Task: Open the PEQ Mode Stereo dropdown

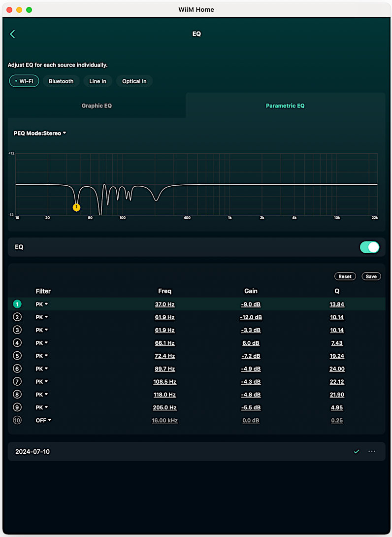Action: 40,133
